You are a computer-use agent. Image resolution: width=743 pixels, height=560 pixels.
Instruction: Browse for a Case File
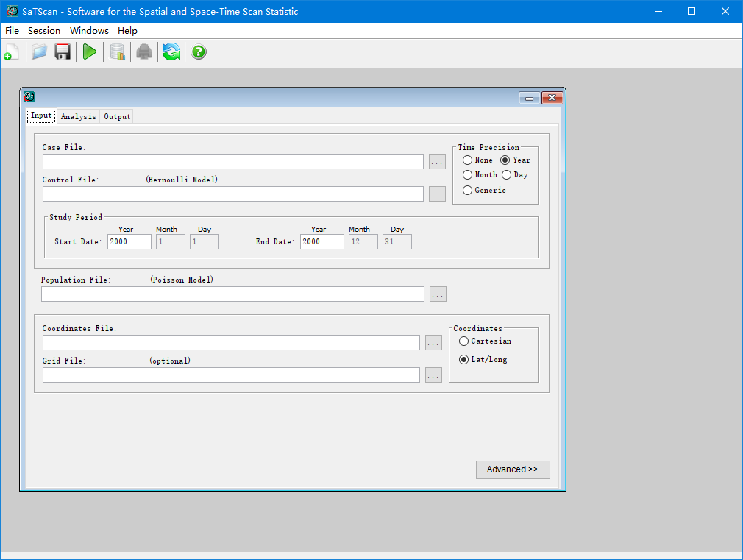[437, 162]
